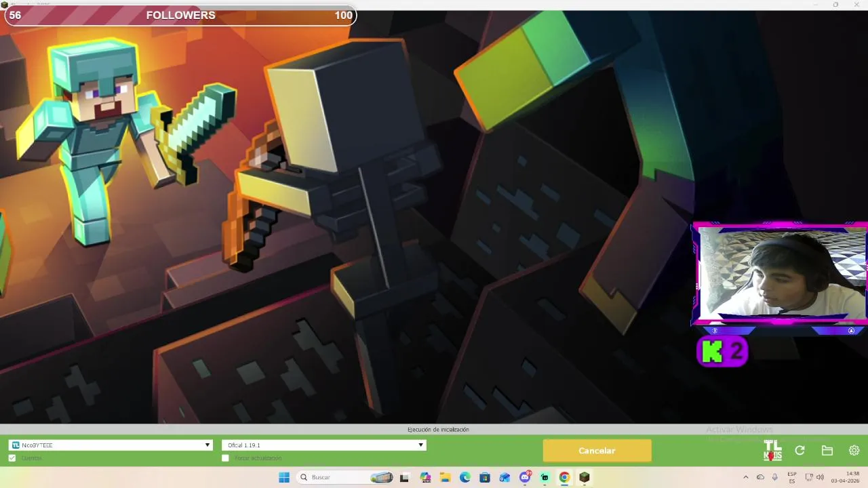Open launcher settings gear icon

[854, 451]
